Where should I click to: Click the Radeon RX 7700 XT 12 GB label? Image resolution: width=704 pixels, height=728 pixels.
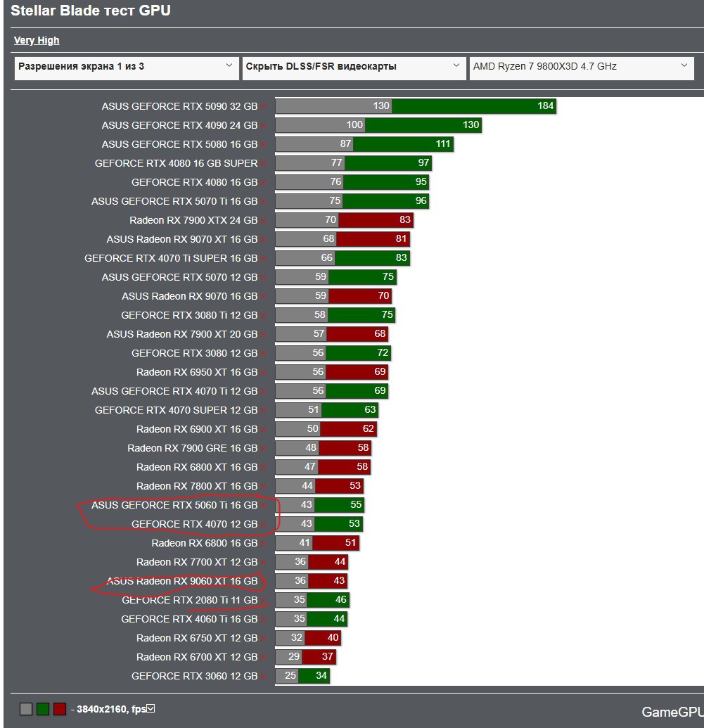tap(197, 562)
